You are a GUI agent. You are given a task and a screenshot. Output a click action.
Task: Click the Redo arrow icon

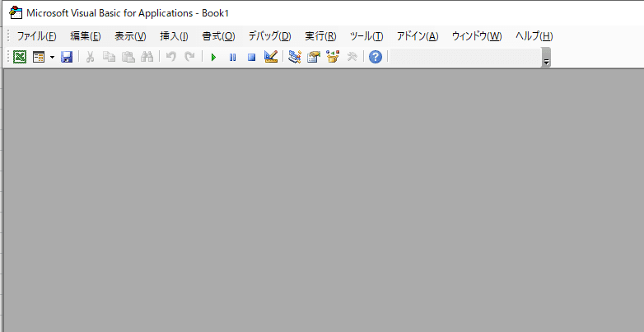[x=189, y=57]
